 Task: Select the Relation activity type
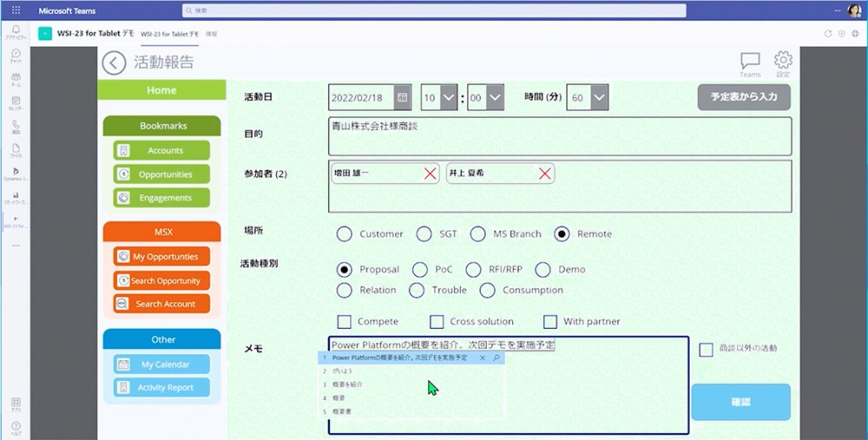tap(345, 290)
